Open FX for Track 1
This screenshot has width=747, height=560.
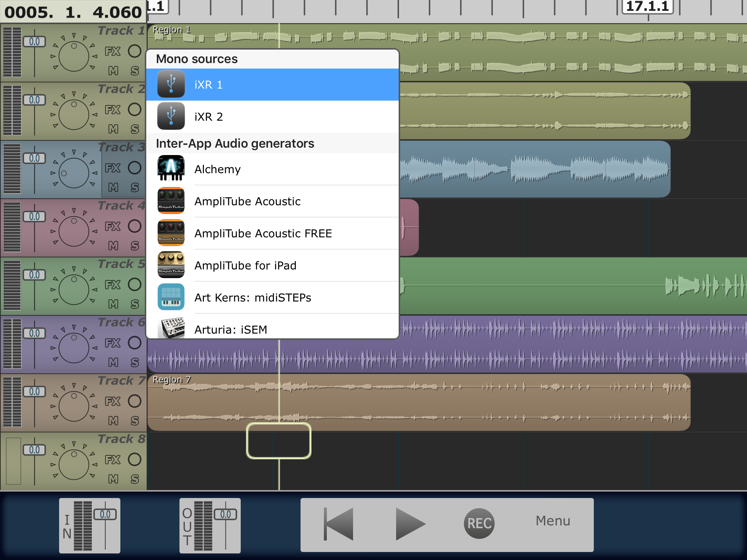coord(113,51)
